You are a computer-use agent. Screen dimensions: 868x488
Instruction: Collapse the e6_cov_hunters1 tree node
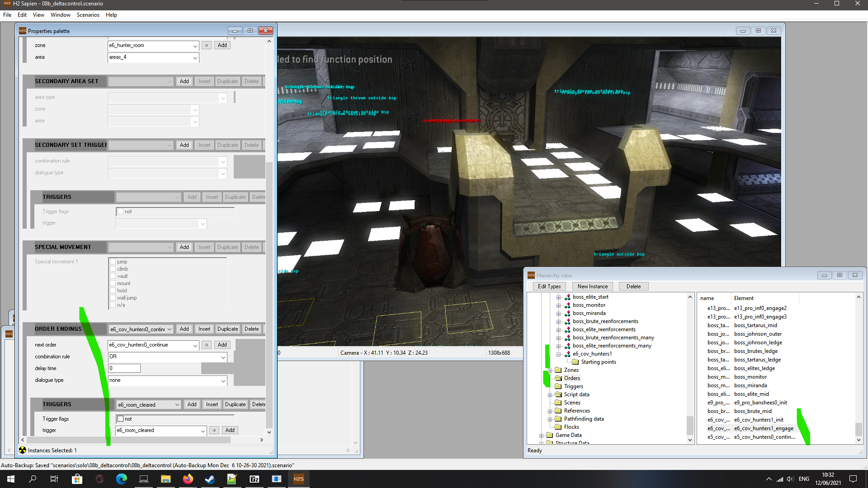point(558,354)
